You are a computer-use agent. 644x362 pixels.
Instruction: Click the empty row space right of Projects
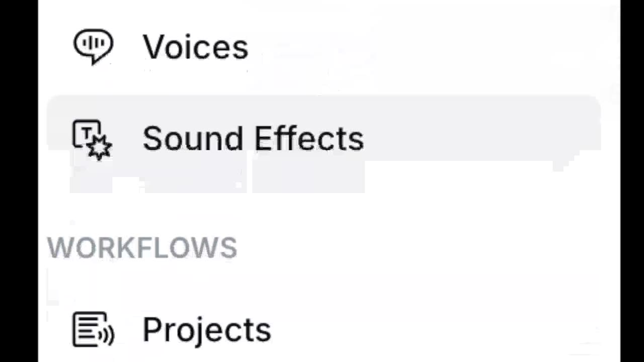428,330
